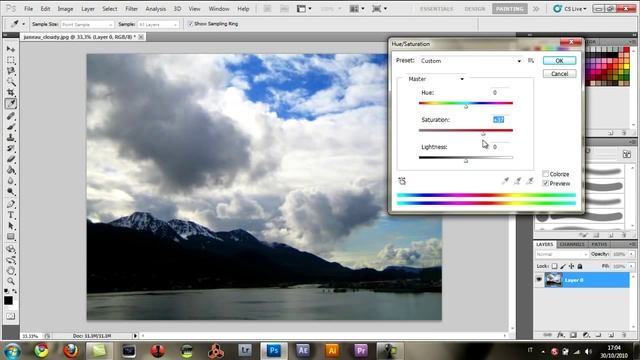
Task: Open the Master channel dropdown
Action: pyautogui.click(x=436, y=79)
